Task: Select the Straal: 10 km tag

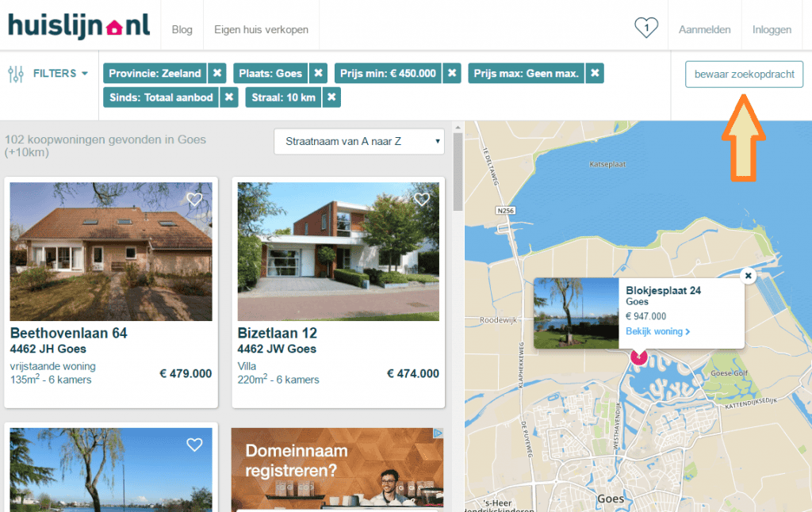Action: 283,97
